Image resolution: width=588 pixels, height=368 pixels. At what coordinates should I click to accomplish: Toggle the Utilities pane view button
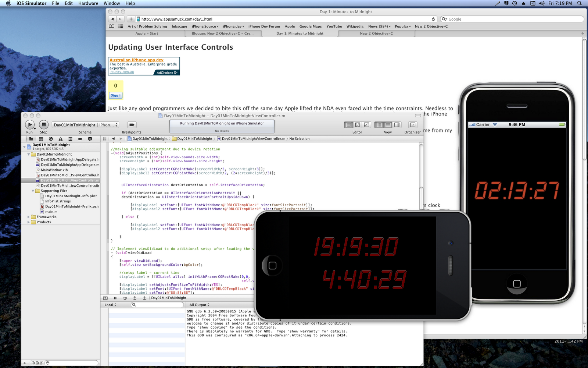point(397,125)
